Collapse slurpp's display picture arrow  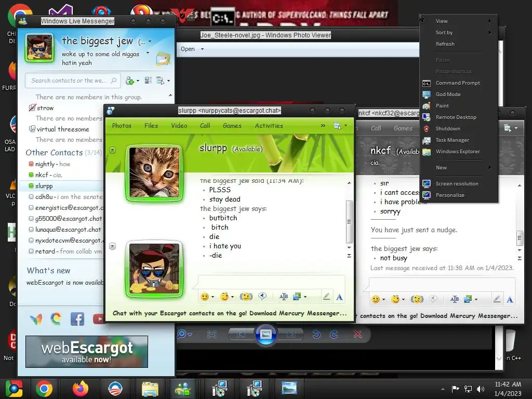[x=113, y=150]
